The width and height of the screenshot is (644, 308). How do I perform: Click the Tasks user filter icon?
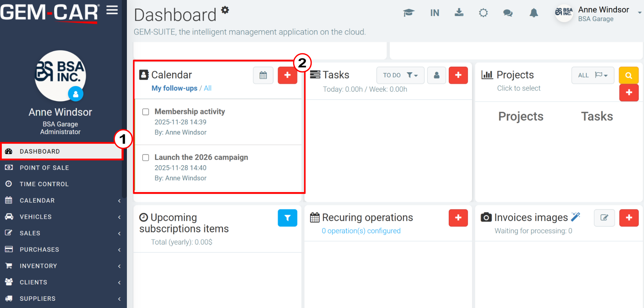[437, 75]
